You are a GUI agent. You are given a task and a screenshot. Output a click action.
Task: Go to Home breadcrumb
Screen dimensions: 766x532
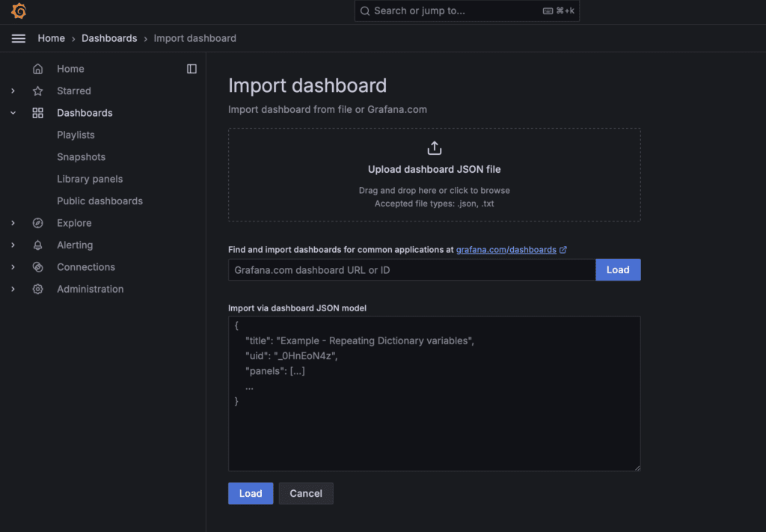(52, 38)
